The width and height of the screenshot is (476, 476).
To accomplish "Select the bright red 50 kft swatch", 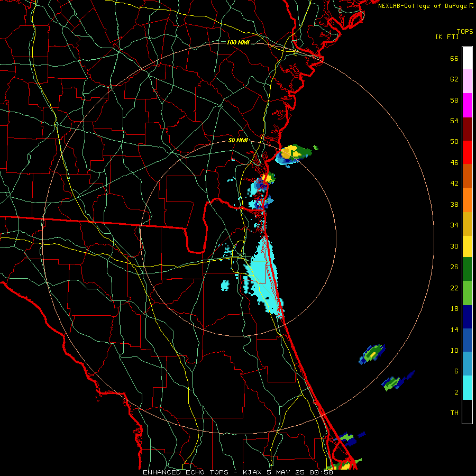I will tap(467, 152).
